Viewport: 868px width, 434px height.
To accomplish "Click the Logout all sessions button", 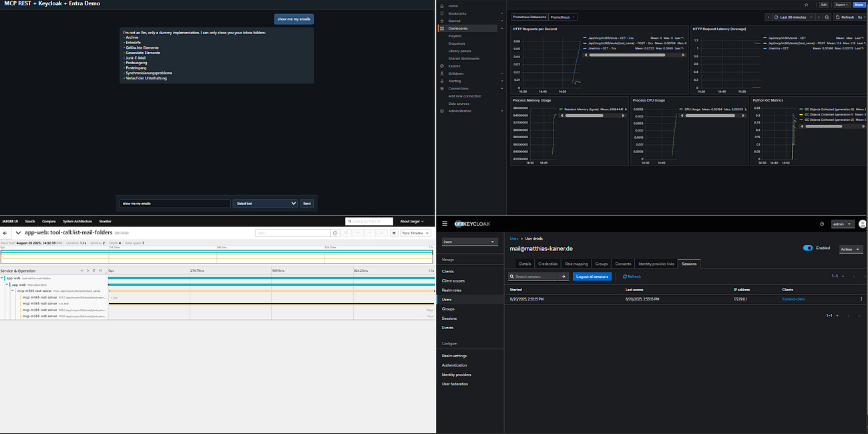I will point(592,276).
